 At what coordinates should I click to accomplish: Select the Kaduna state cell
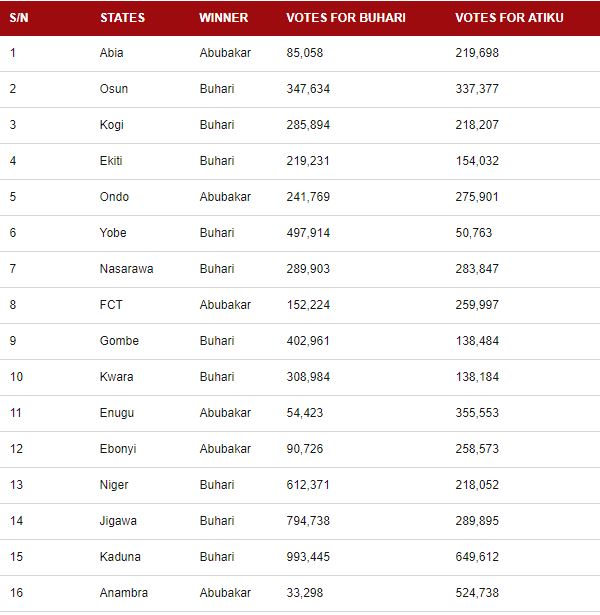pyautogui.click(x=120, y=557)
